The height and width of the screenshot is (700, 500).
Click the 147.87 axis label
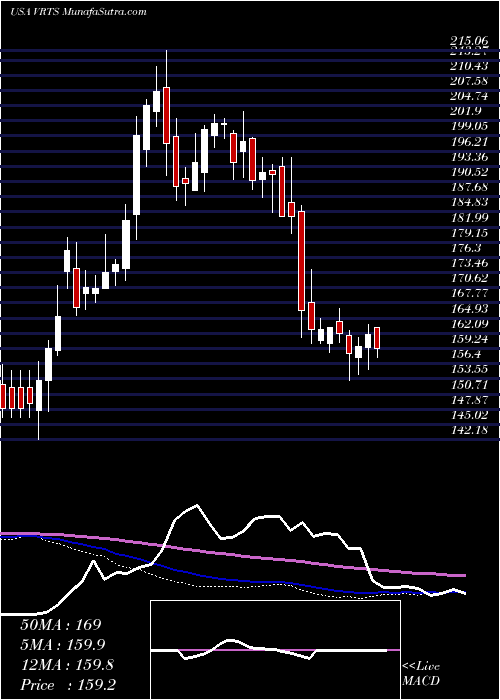[x=469, y=400]
